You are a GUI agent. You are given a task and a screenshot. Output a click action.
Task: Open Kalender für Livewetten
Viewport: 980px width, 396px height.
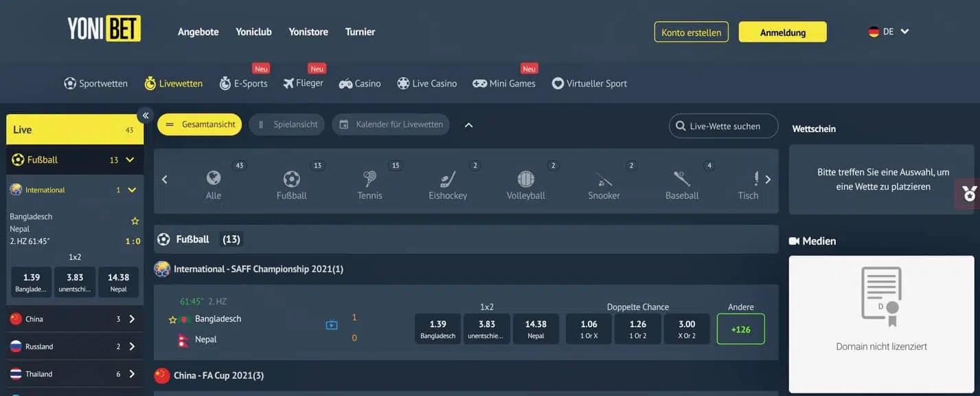391,124
